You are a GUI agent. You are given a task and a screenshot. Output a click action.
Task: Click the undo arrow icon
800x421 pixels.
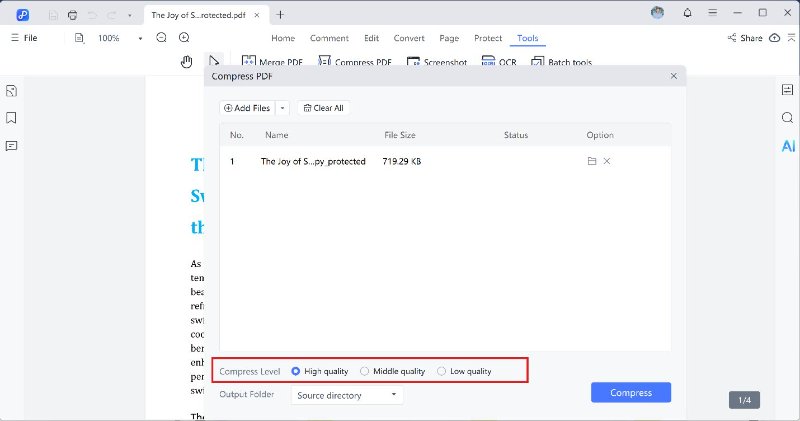(92, 15)
